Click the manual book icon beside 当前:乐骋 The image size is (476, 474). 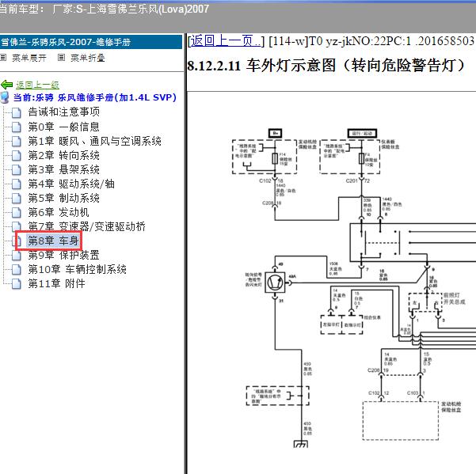pyautogui.click(x=5, y=97)
